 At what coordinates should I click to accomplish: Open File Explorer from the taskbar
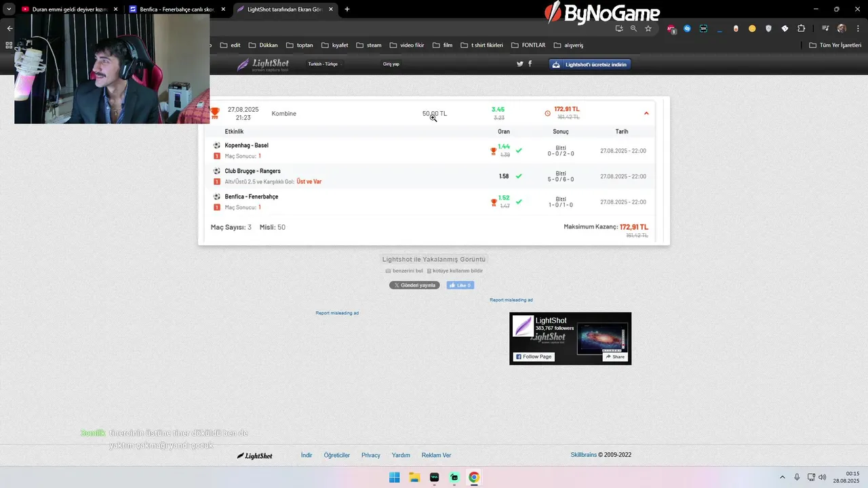(x=414, y=477)
